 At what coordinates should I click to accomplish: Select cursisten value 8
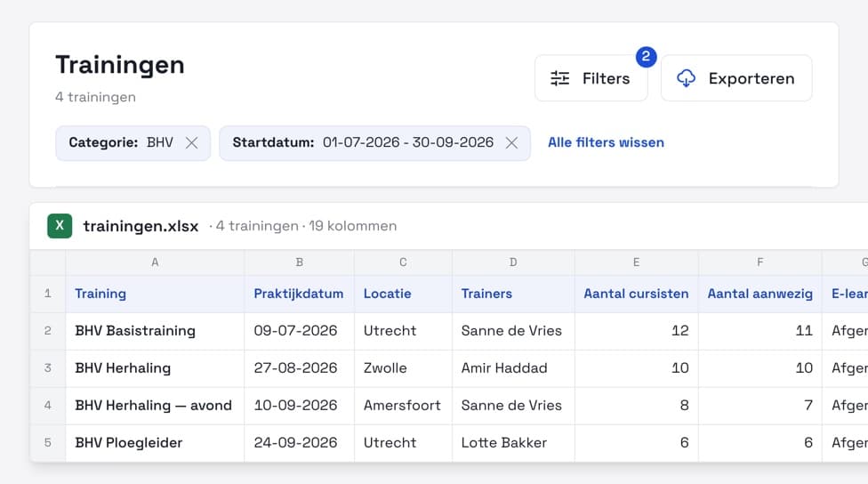(x=637, y=406)
